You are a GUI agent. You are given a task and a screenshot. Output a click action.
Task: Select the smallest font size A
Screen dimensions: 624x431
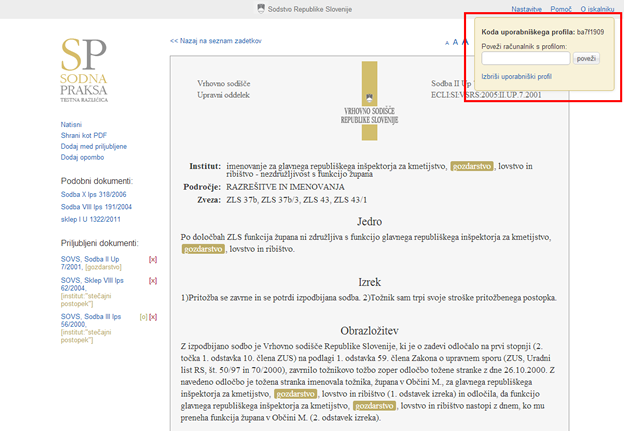point(447,43)
